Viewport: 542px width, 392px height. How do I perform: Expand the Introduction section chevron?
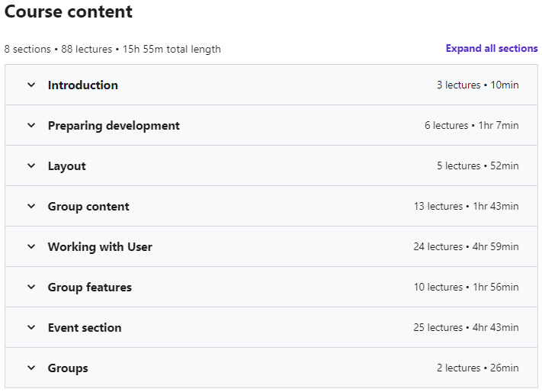click(31, 85)
